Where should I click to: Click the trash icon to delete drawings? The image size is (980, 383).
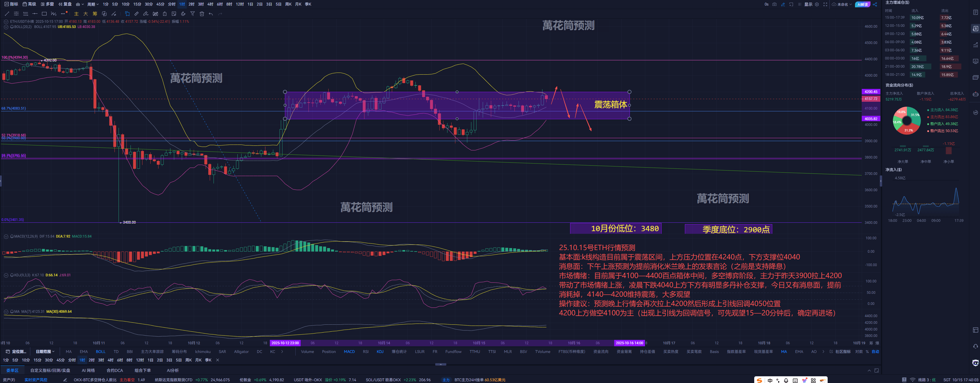tap(202, 14)
